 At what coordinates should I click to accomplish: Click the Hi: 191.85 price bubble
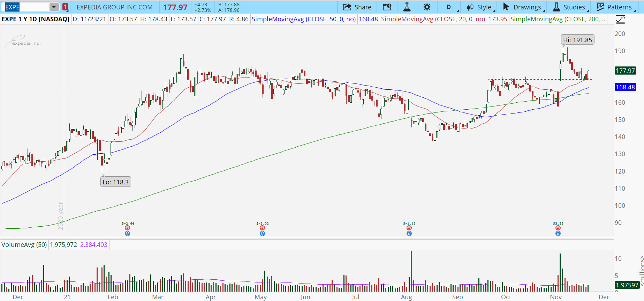coord(577,40)
